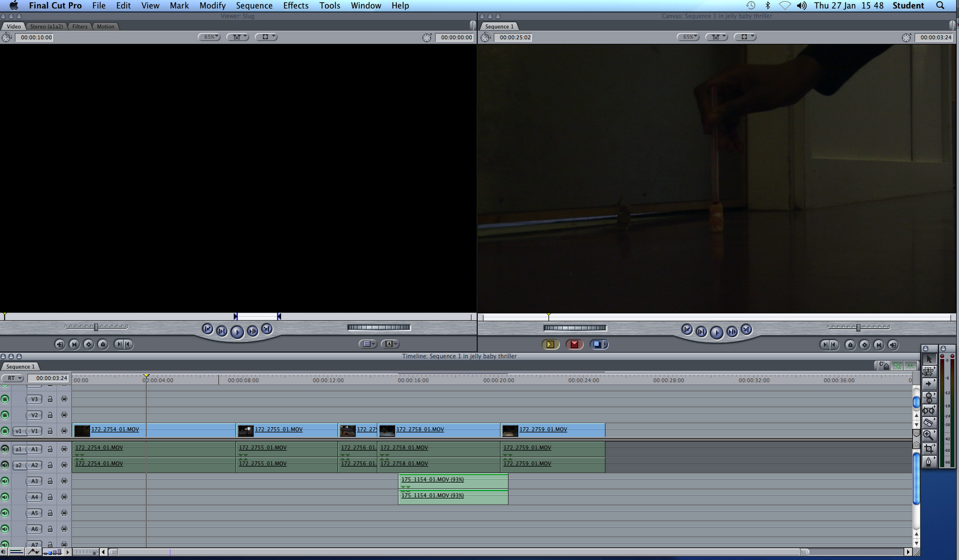Open the Sequence menu
This screenshot has width=959, height=560.
point(254,5)
